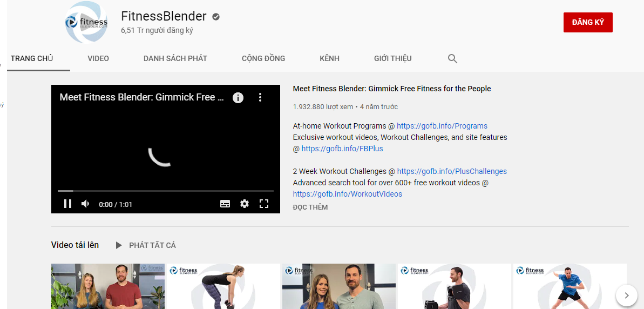Click the FitnessBlender channel avatar logo
Image resolution: width=644 pixels, height=309 pixels.
(x=86, y=22)
